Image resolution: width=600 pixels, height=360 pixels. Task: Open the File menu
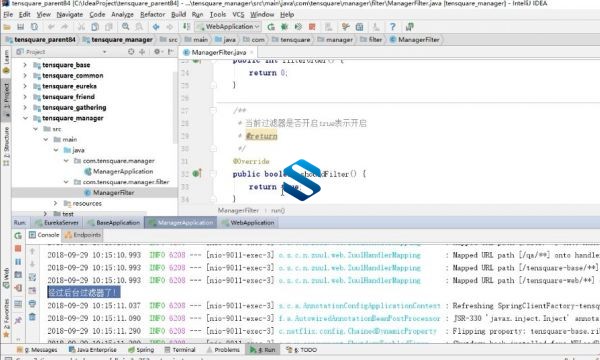8,15
